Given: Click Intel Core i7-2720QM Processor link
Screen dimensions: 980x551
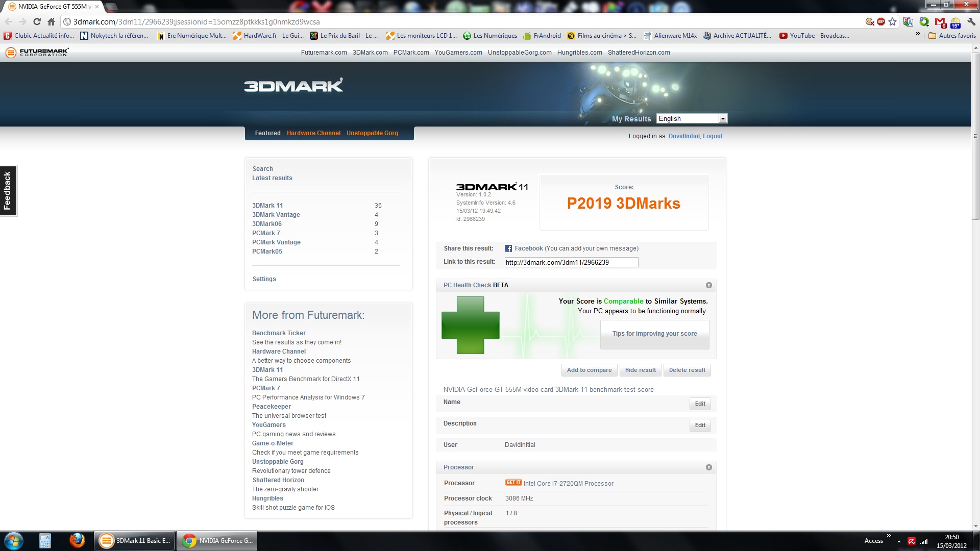Looking at the screenshot, I should [x=569, y=484].
